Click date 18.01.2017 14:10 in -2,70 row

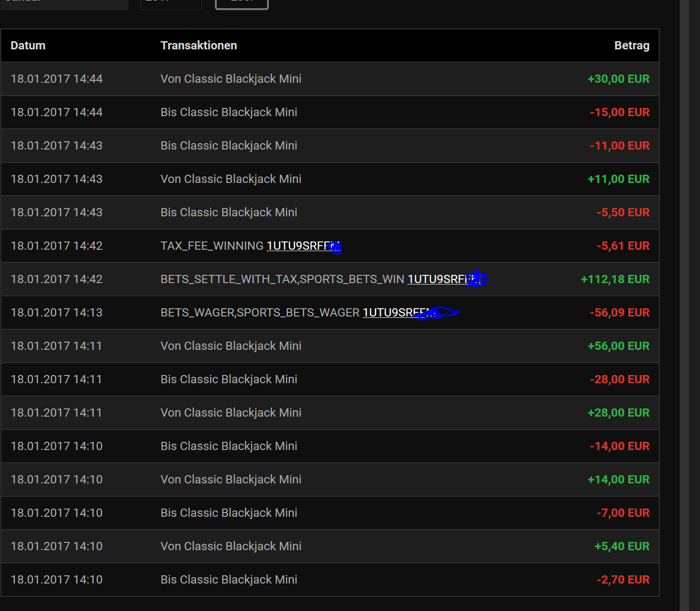[57, 579]
